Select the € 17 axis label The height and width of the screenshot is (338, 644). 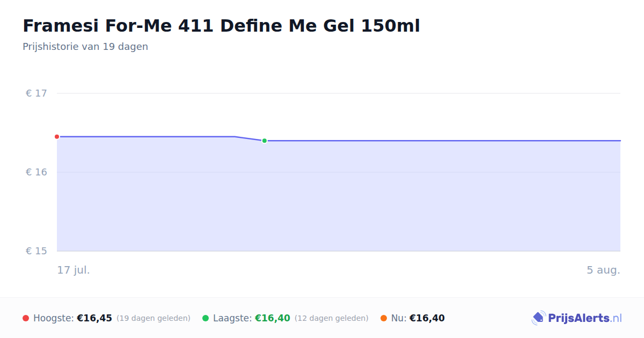pos(36,93)
